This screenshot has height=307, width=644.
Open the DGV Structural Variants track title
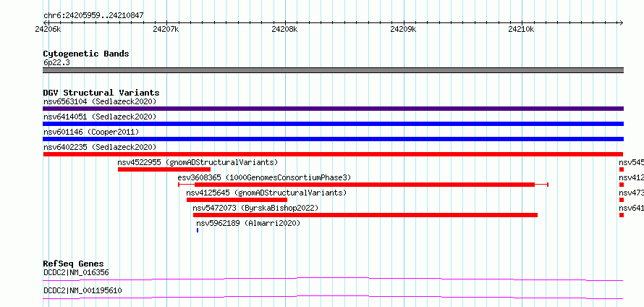tap(101, 93)
